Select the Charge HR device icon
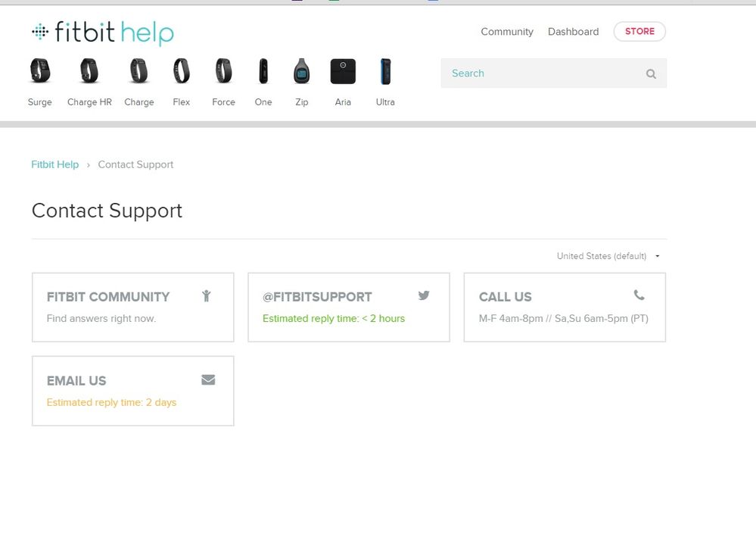 (x=89, y=71)
